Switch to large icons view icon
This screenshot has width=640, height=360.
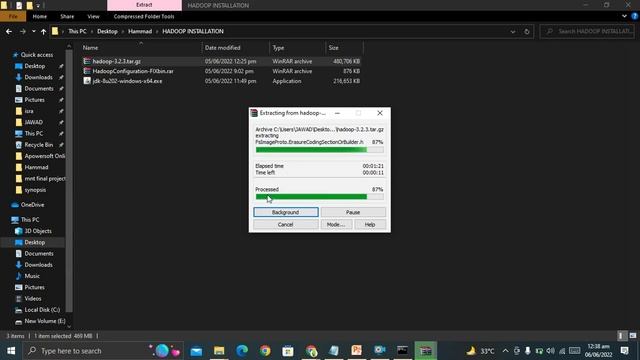point(633,336)
